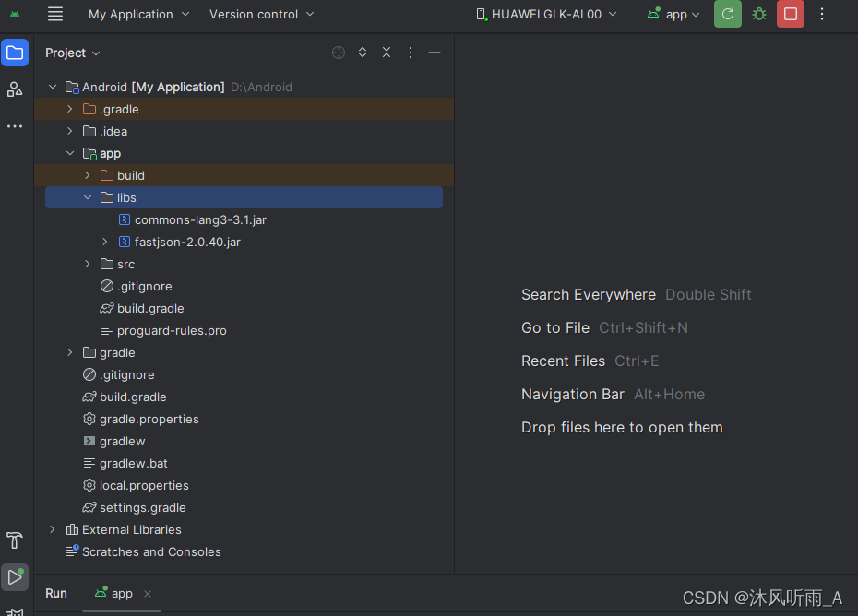This screenshot has width=858, height=616.
Task: Collapse the app module folder
Action: pos(70,153)
